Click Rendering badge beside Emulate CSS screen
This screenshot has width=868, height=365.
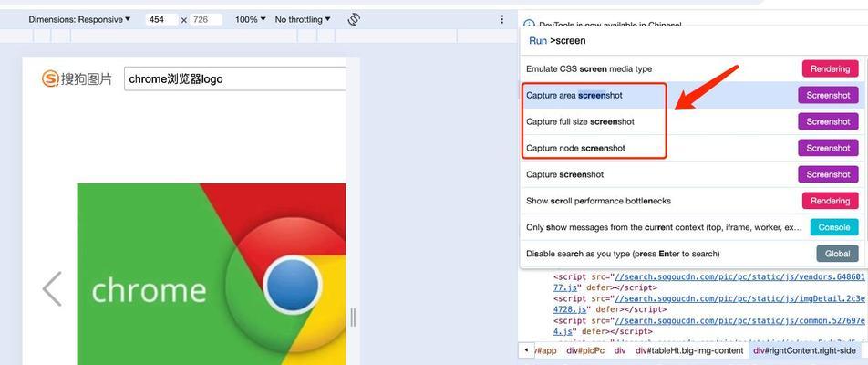[x=830, y=68]
